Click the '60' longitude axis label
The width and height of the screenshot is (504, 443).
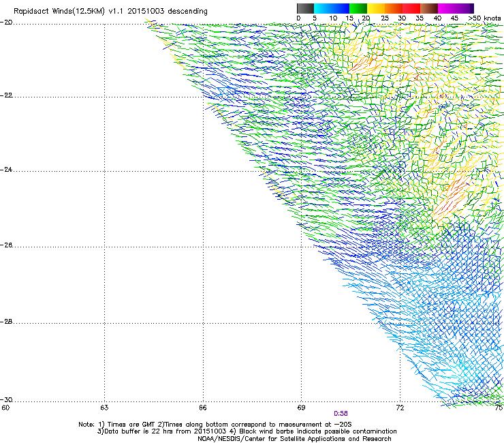tap(5, 408)
